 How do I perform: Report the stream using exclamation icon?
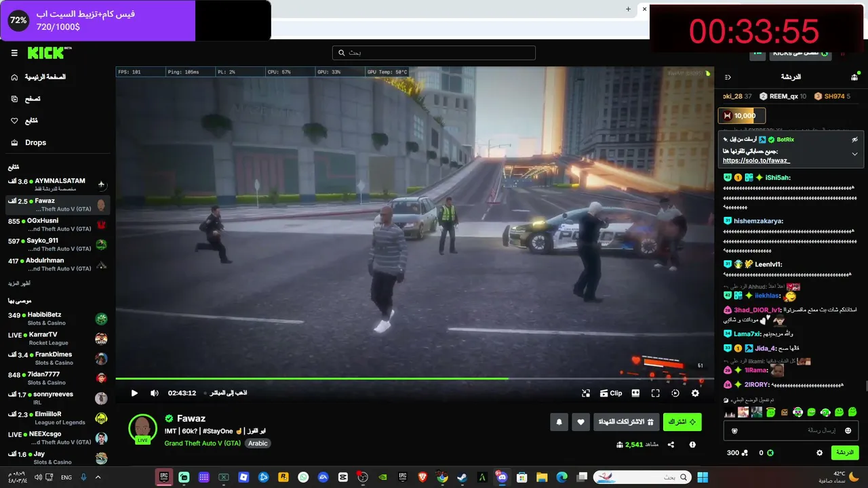(692, 445)
